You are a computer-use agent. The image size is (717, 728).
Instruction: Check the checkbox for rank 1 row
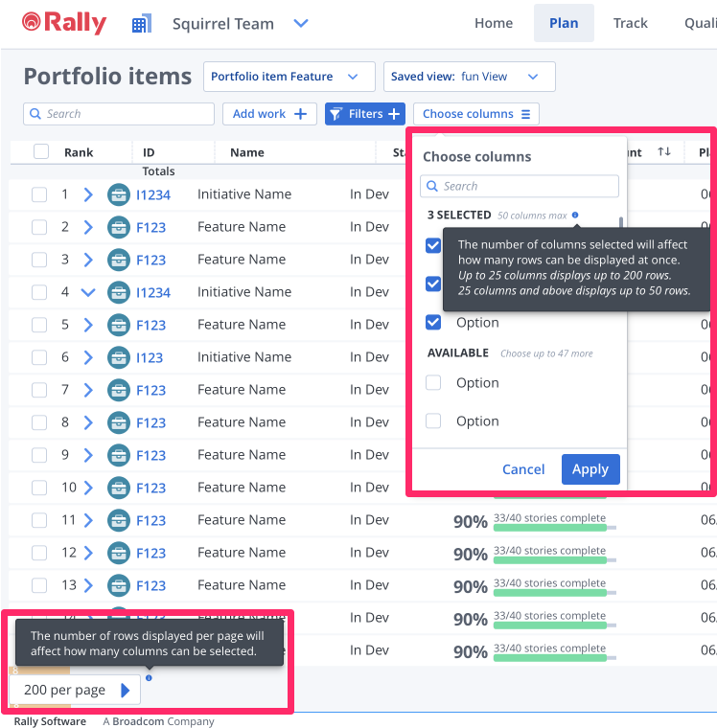pyautogui.click(x=39, y=194)
